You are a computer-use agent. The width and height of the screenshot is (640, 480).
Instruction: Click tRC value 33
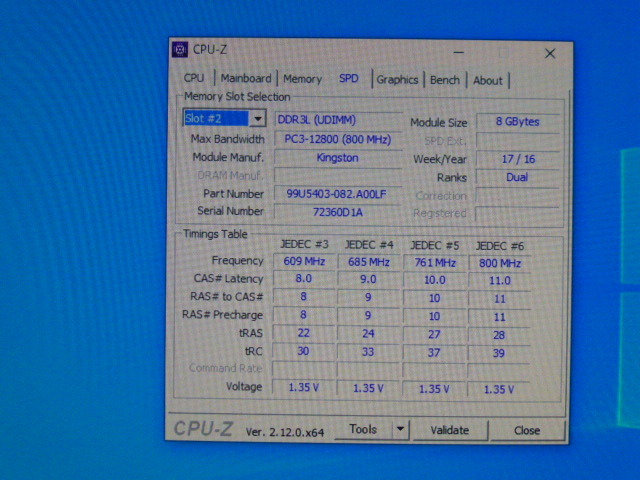(368, 352)
